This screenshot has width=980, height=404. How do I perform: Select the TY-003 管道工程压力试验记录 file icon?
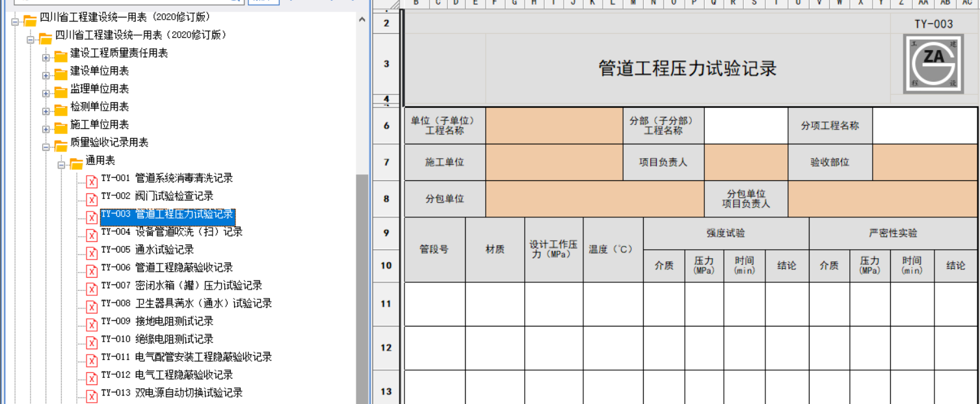[x=92, y=217]
